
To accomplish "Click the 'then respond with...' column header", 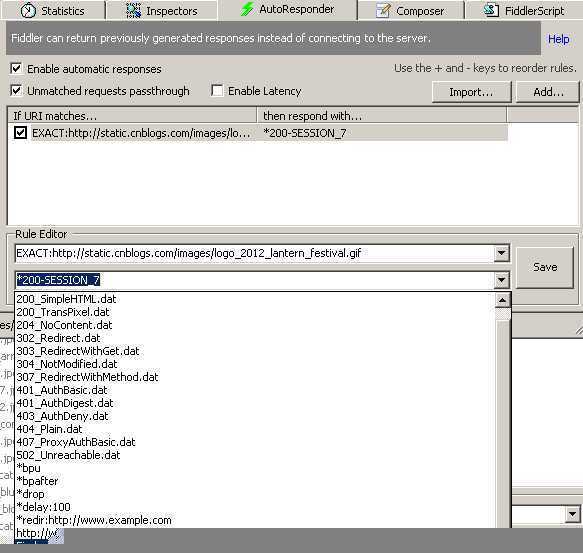I will (x=381, y=116).
